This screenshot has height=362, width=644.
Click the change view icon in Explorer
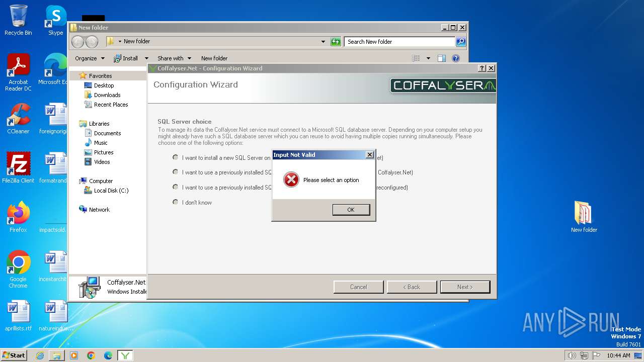pyautogui.click(x=416, y=58)
